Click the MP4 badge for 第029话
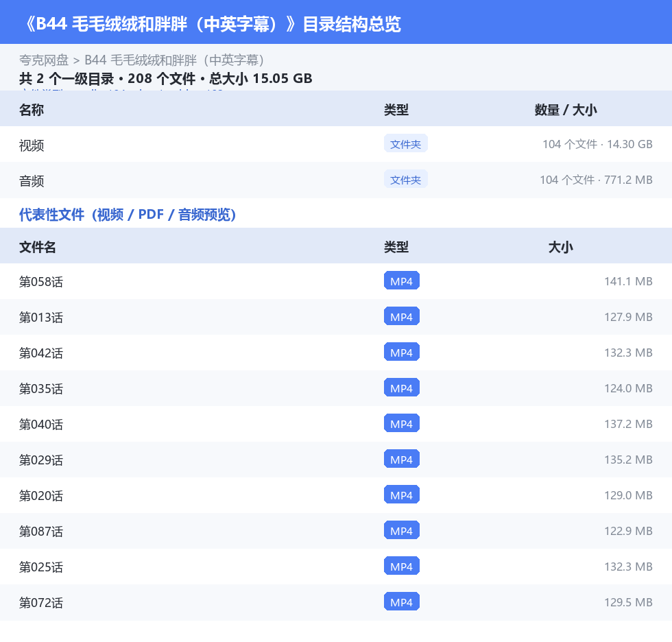Image resolution: width=672 pixels, height=642 pixels. 402,459
